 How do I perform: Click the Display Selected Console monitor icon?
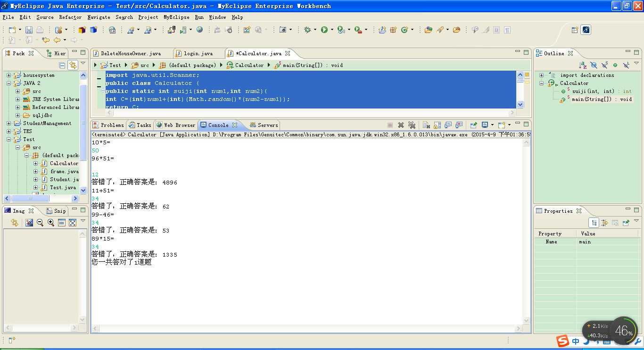pos(485,125)
